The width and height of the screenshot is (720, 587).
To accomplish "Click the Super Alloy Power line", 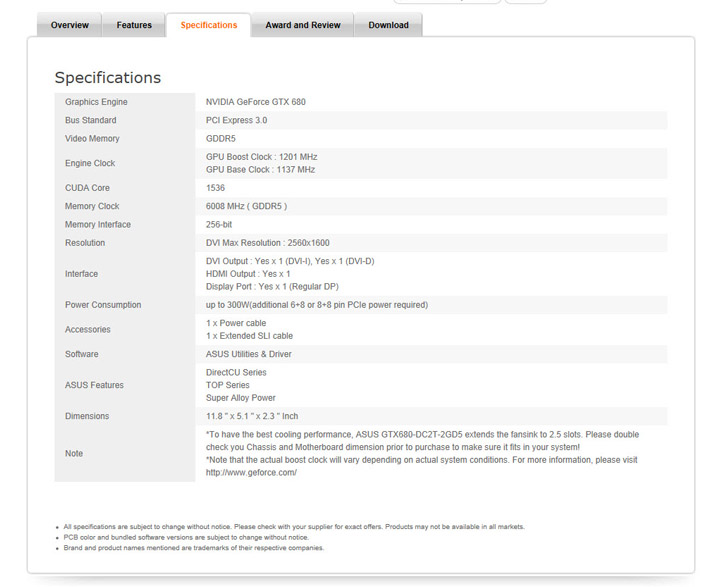I will coord(241,398).
